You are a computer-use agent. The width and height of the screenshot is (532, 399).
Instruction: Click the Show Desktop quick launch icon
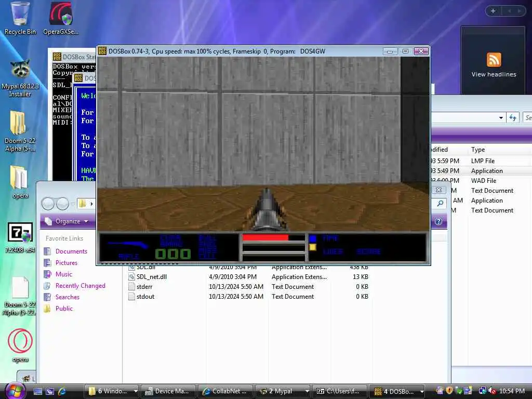[37, 391]
